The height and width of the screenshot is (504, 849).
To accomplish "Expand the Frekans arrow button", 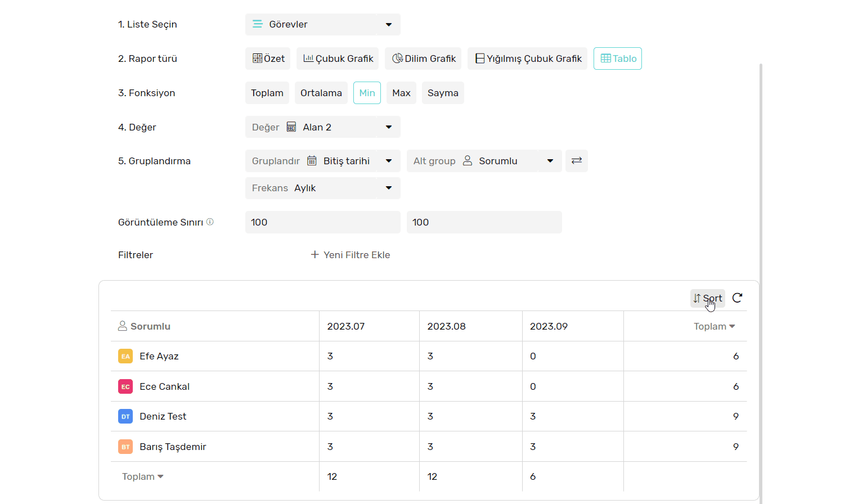I will click(x=389, y=188).
